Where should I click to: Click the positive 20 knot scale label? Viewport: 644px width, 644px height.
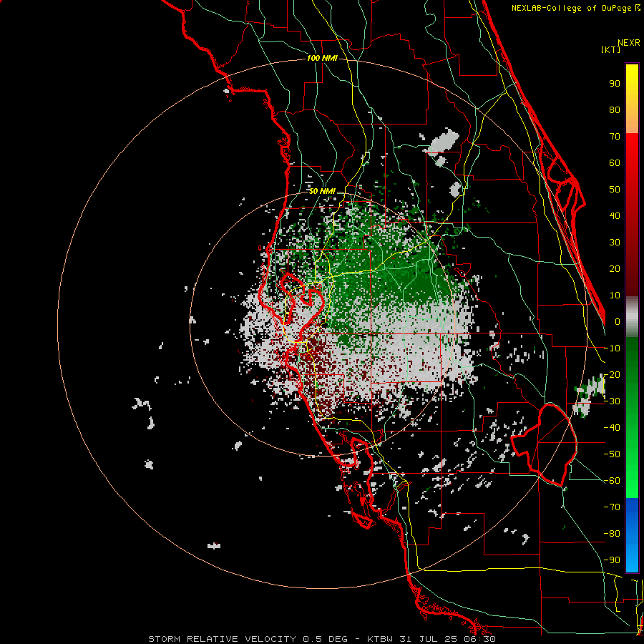(x=615, y=268)
